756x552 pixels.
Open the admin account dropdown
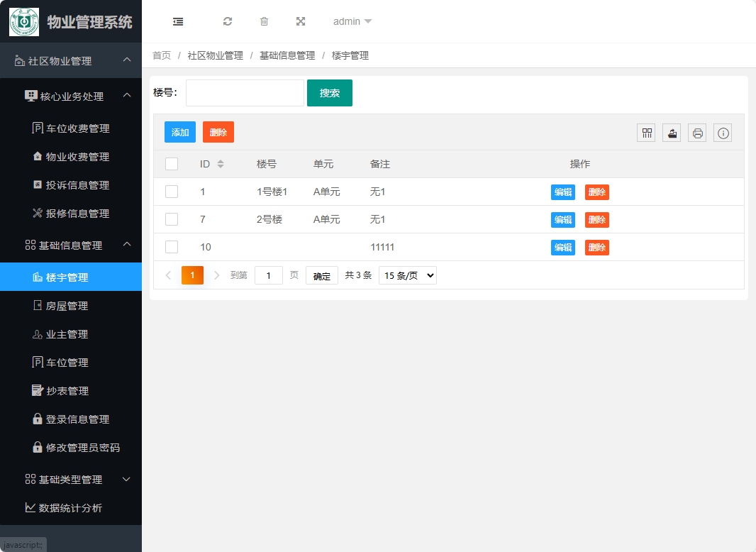tap(352, 21)
